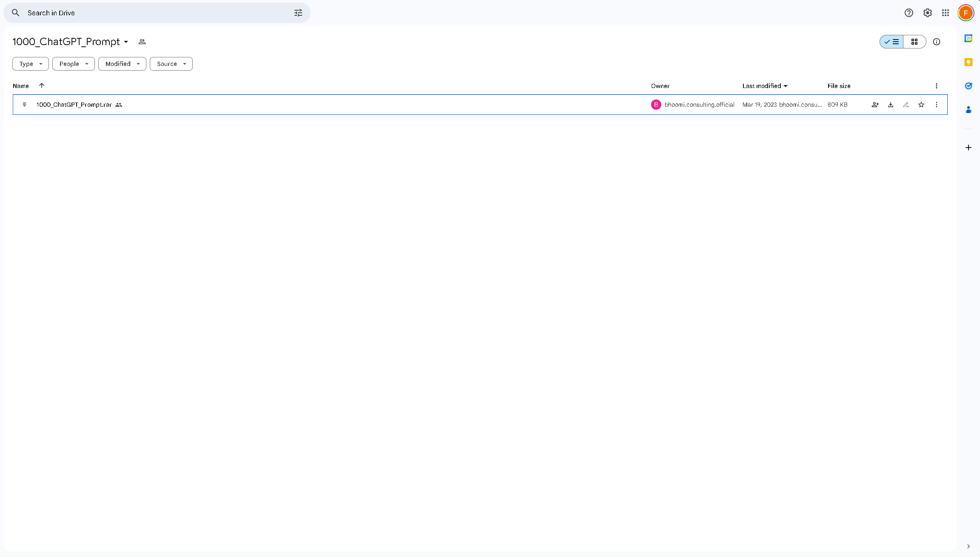Open more actions for rar file

pyautogui.click(x=937, y=105)
